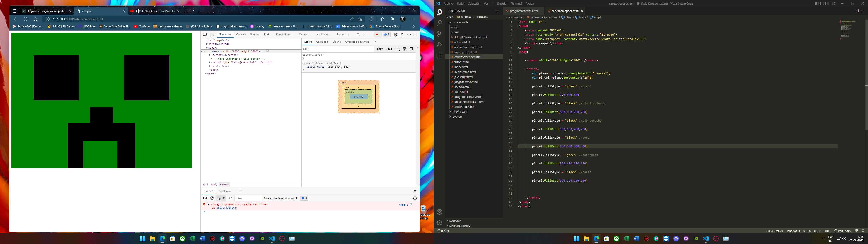Screen dimensions: 868x244
Task: Open the Manage gear icon in VS Code
Action: pos(439,223)
